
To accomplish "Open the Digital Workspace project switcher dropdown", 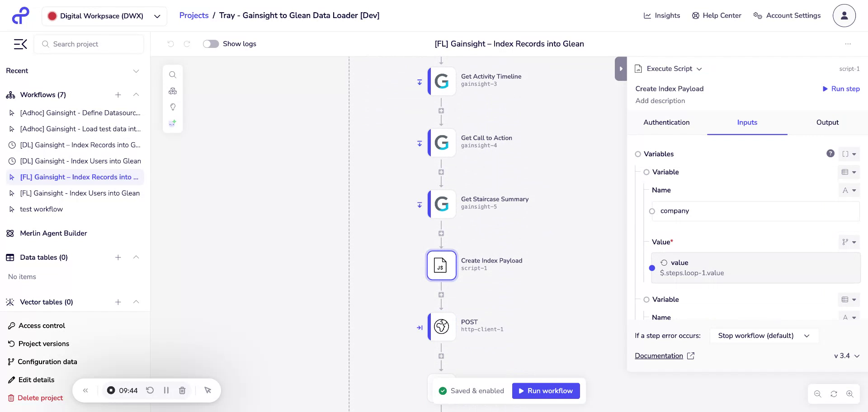I will tap(157, 16).
